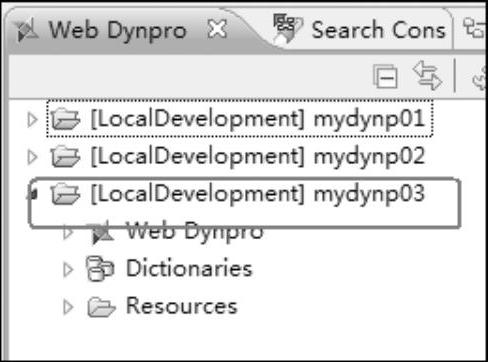Switch to the Web Dynpro tab
Screen dimensions: 488x362
point(117,30)
